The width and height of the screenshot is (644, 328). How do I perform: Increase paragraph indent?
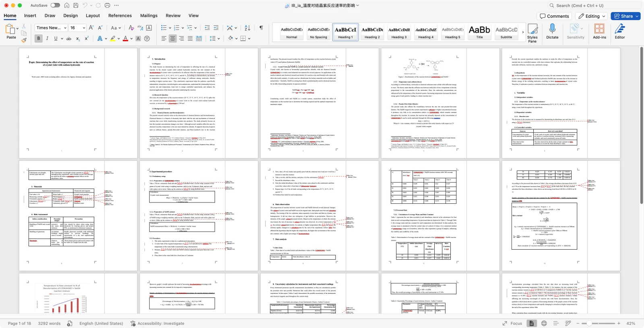pyautogui.click(x=216, y=28)
